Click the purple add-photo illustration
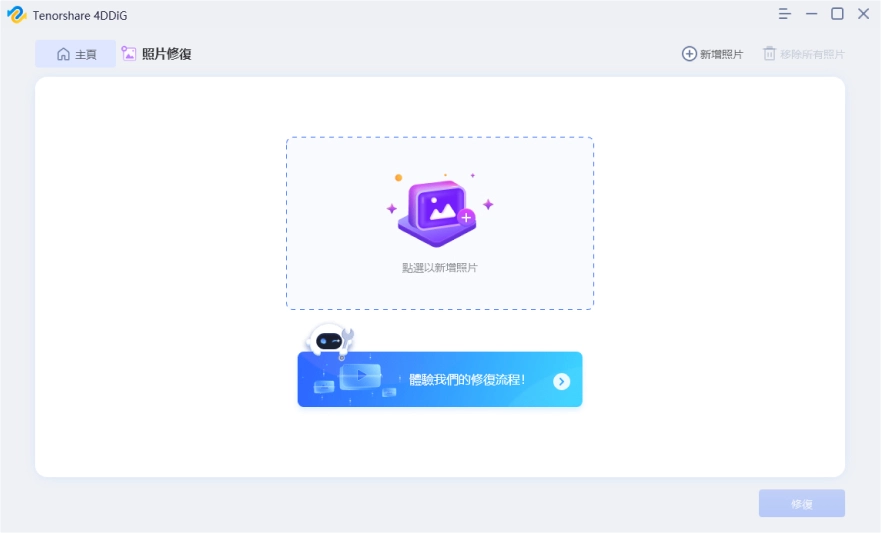881x533 pixels. [x=439, y=211]
